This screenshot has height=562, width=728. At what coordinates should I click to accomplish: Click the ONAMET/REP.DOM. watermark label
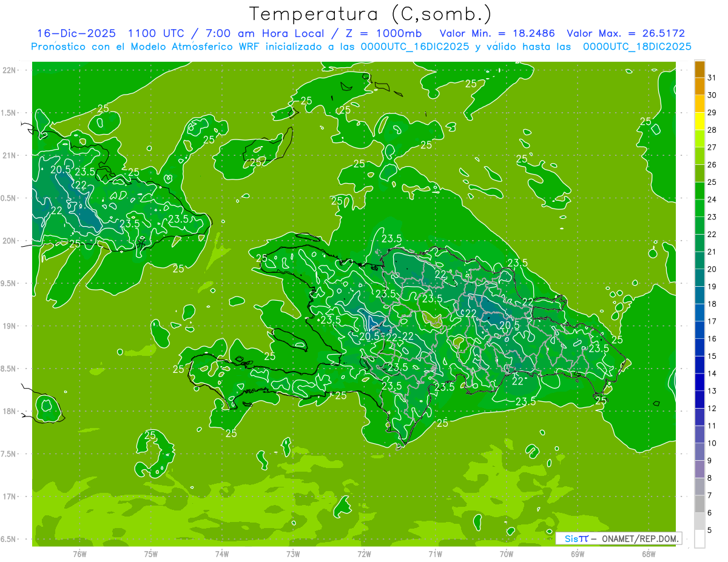coord(640,538)
